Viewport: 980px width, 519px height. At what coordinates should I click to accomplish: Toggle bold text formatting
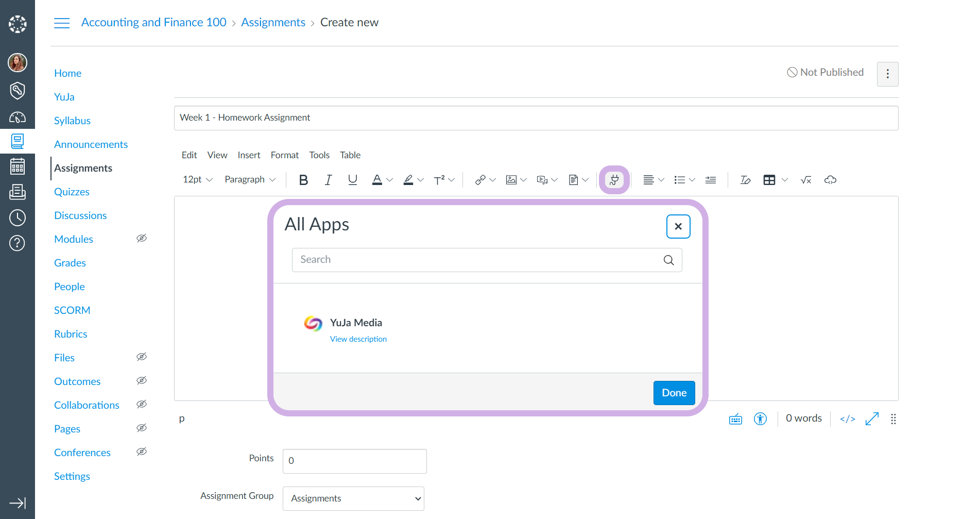click(x=303, y=180)
